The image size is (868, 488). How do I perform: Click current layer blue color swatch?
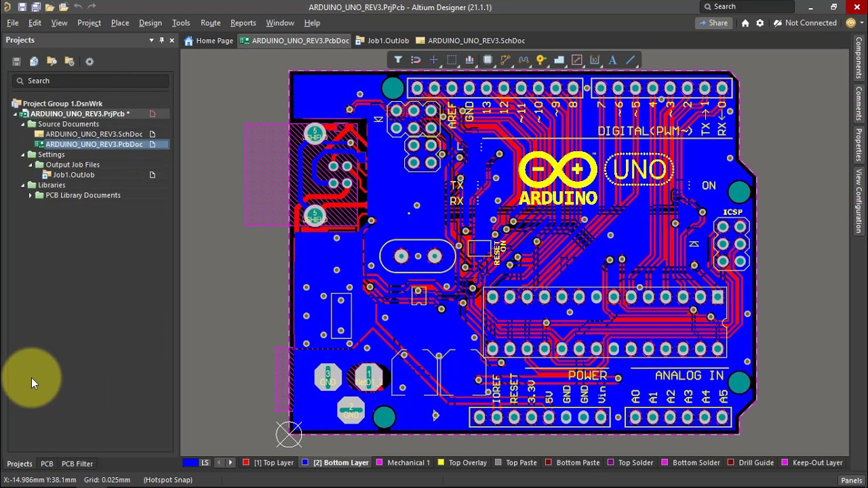point(191,463)
